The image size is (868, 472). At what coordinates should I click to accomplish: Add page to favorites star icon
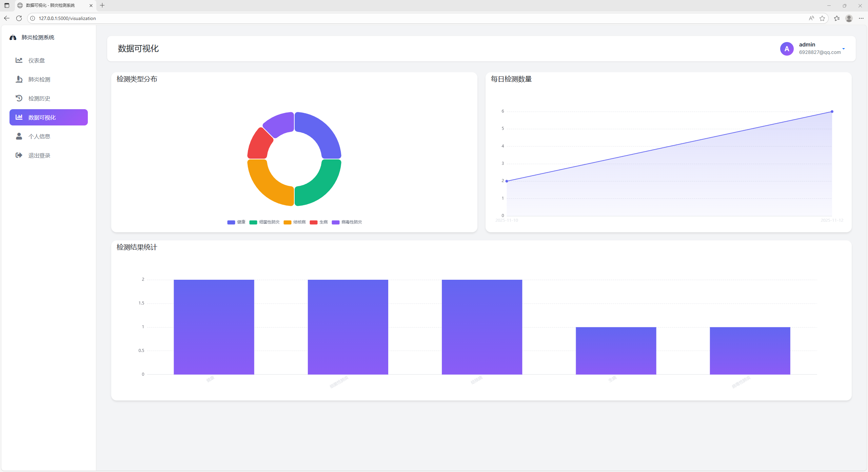point(822,18)
